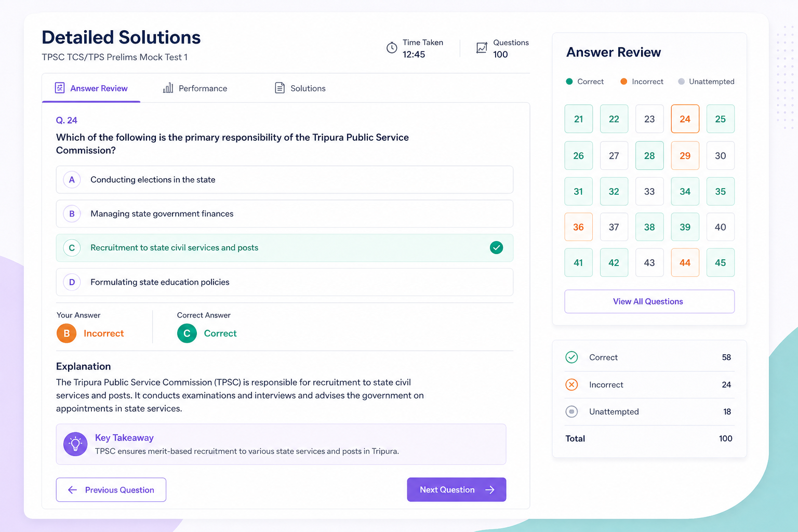
Task: Click the Total value 100 in summary
Action: (x=726, y=438)
